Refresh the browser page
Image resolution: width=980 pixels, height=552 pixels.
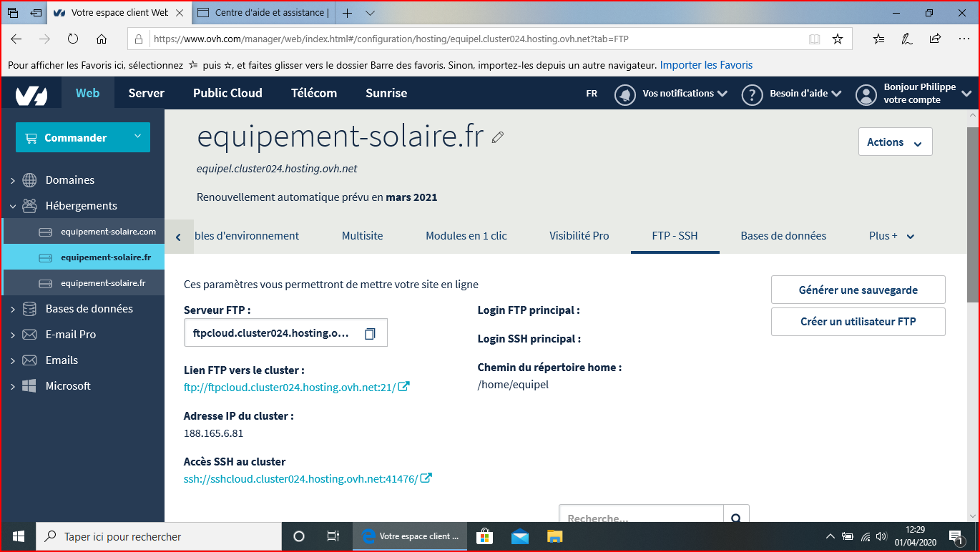tap(73, 39)
